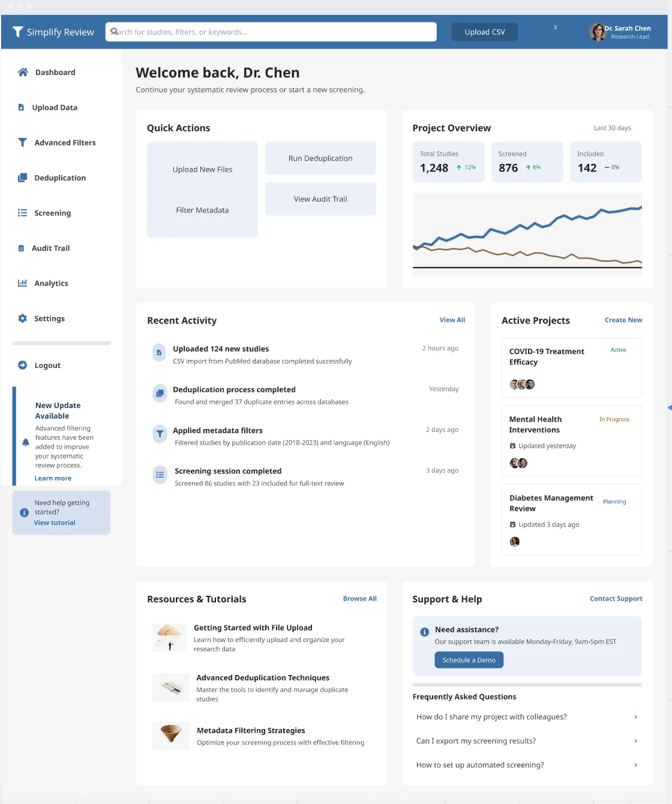Screen dimensions: 672x804
Task: Click the Screened 876 stat card
Action: pos(527,162)
